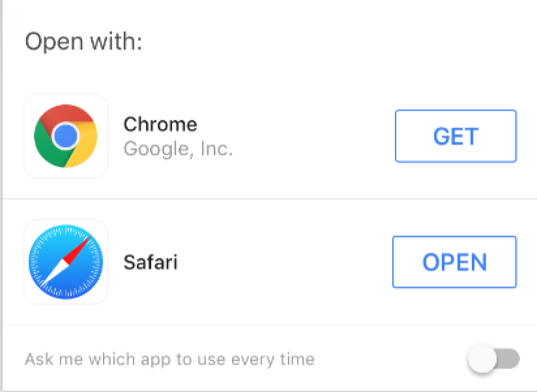This screenshot has width=537, height=392.
Task: Click the gray track of the toggle
Action: (x=508, y=359)
